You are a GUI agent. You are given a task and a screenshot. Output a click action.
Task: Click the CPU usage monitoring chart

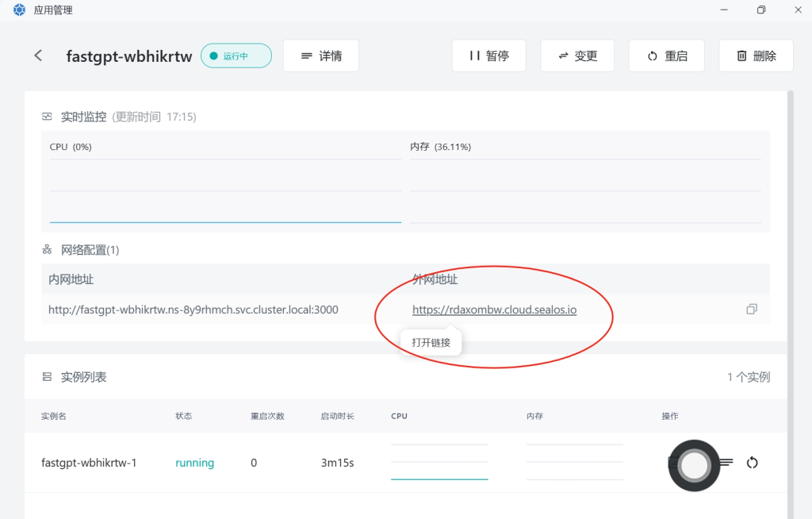click(x=225, y=190)
